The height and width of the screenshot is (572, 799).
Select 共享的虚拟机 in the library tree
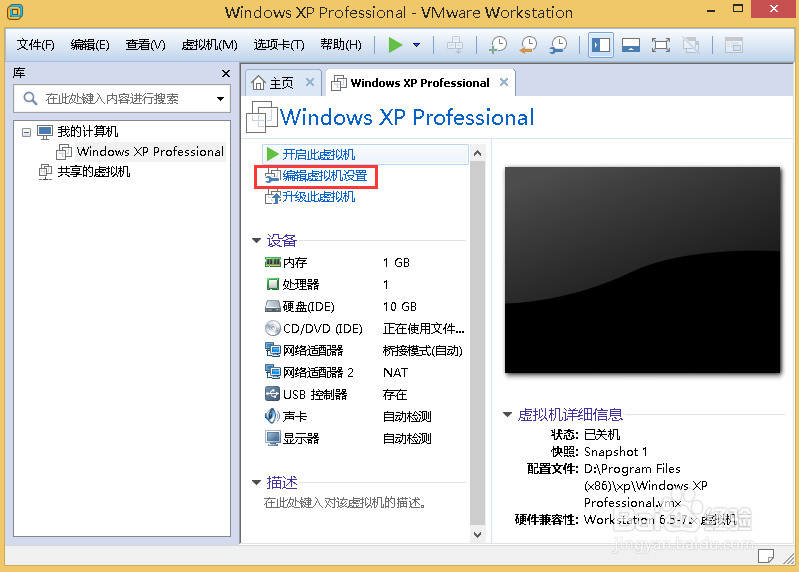[x=93, y=172]
